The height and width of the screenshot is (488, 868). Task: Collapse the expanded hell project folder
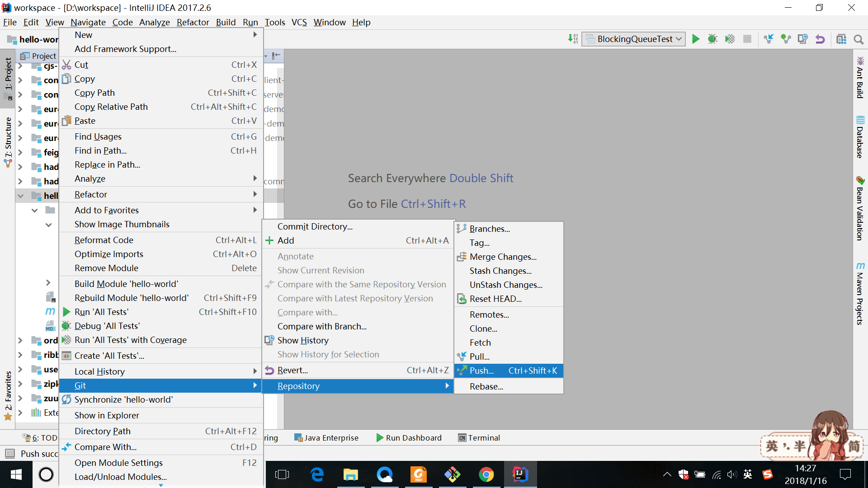[x=20, y=196]
